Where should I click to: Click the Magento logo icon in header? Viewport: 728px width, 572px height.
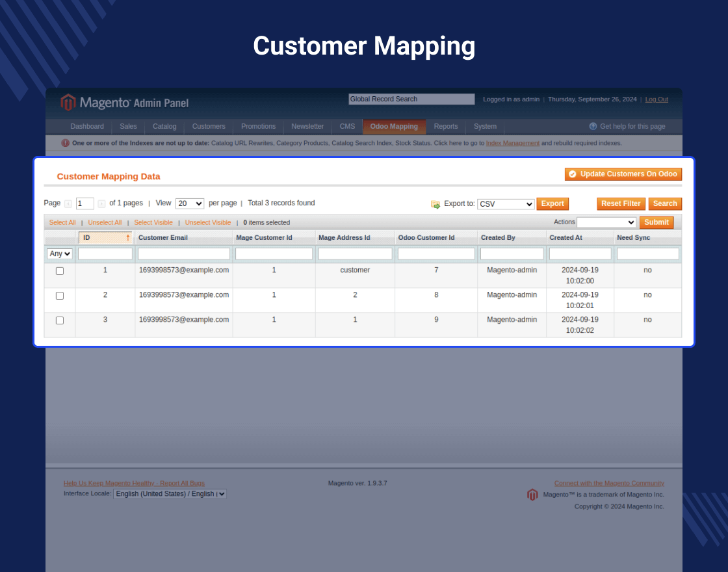coord(68,102)
